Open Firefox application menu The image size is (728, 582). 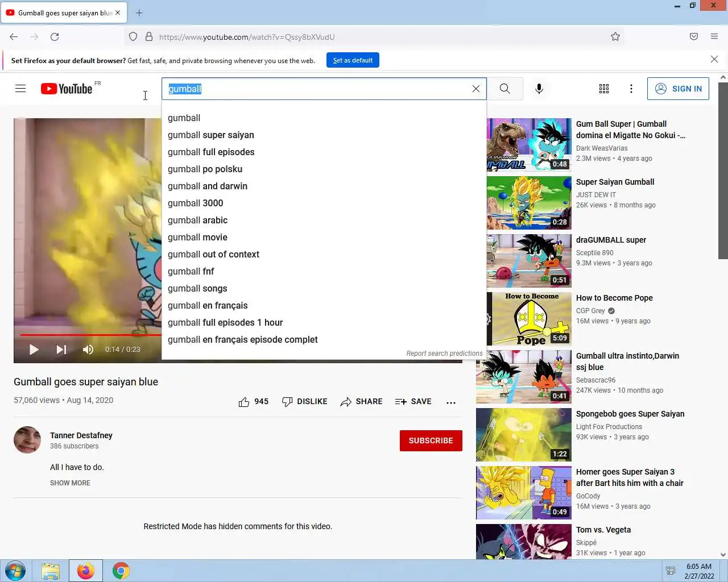[x=714, y=37]
